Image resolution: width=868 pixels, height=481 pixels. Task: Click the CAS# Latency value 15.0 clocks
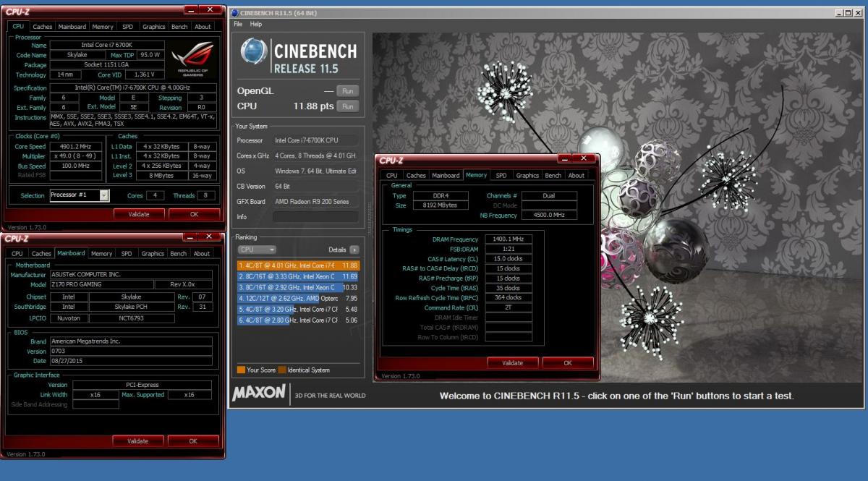(x=509, y=258)
